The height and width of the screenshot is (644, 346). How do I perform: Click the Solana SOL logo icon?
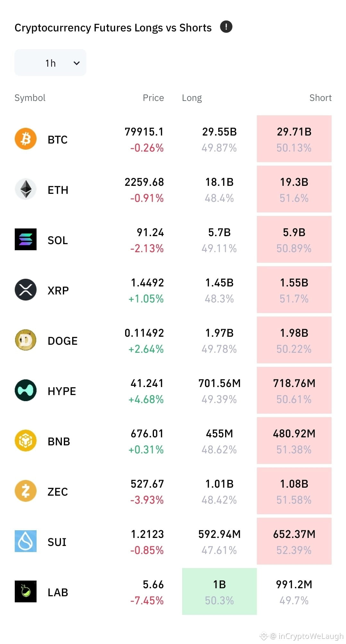(x=26, y=239)
